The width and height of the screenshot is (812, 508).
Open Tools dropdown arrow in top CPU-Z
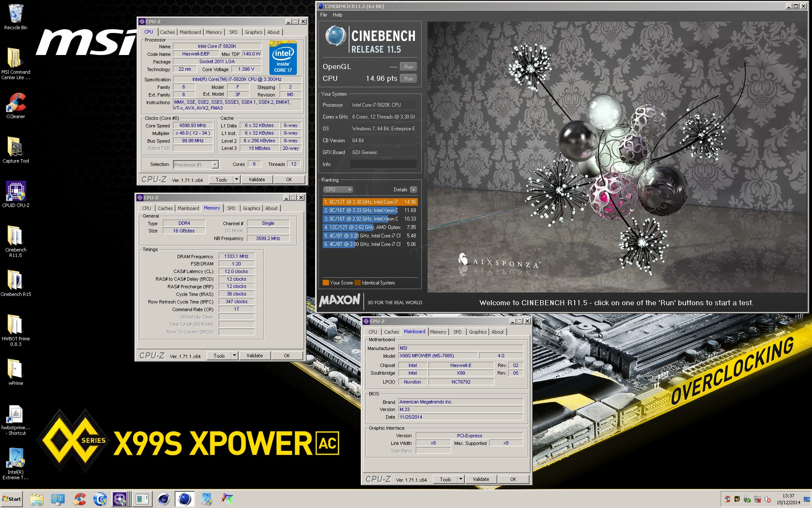pos(236,179)
